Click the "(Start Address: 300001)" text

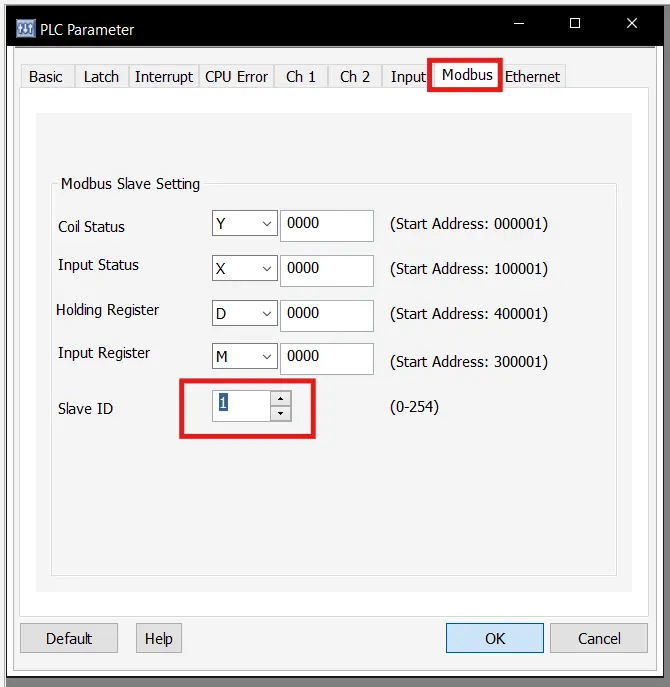(x=469, y=361)
